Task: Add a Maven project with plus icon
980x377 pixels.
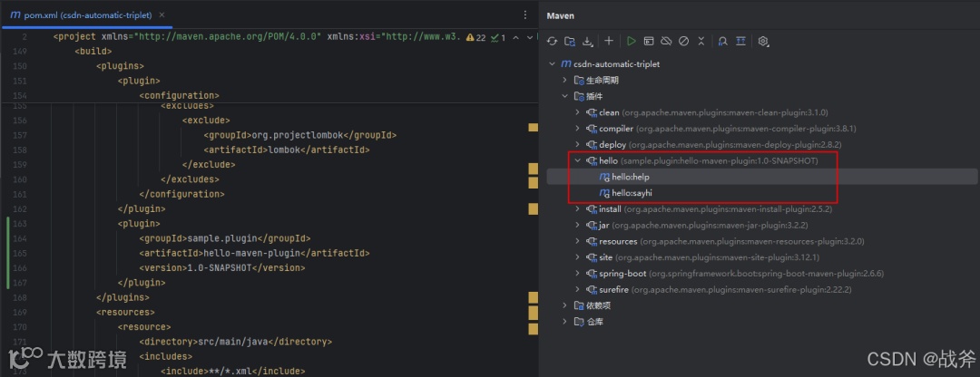Action: coord(609,41)
